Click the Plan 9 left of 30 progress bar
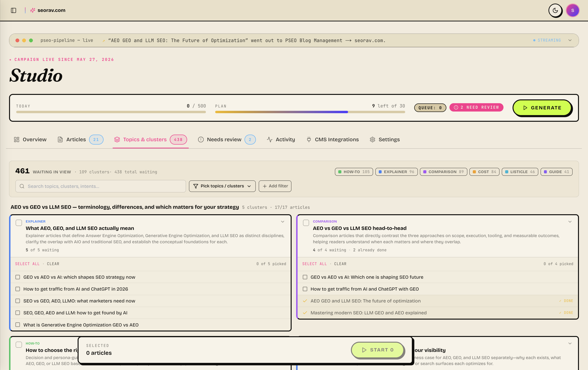 click(310, 112)
